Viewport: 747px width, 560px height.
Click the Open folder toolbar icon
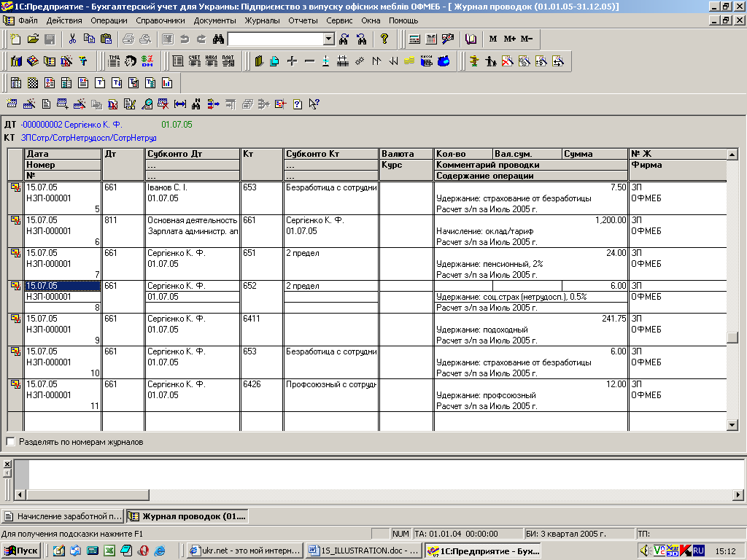(33, 39)
